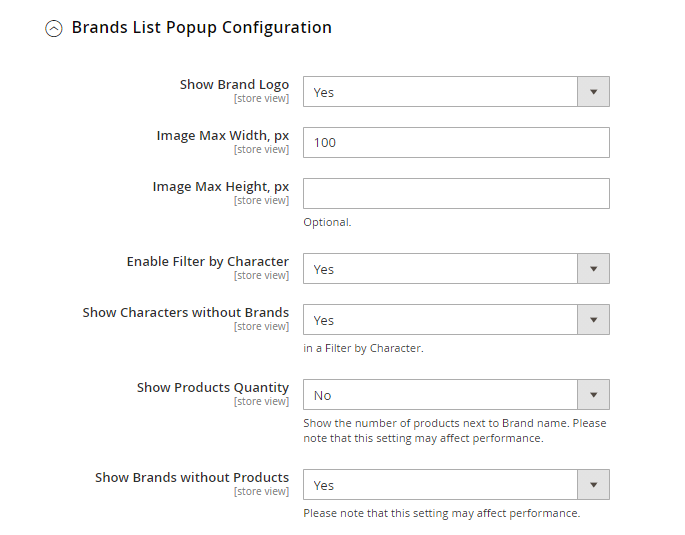Click the Image Max Width, px label

click(x=222, y=136)
